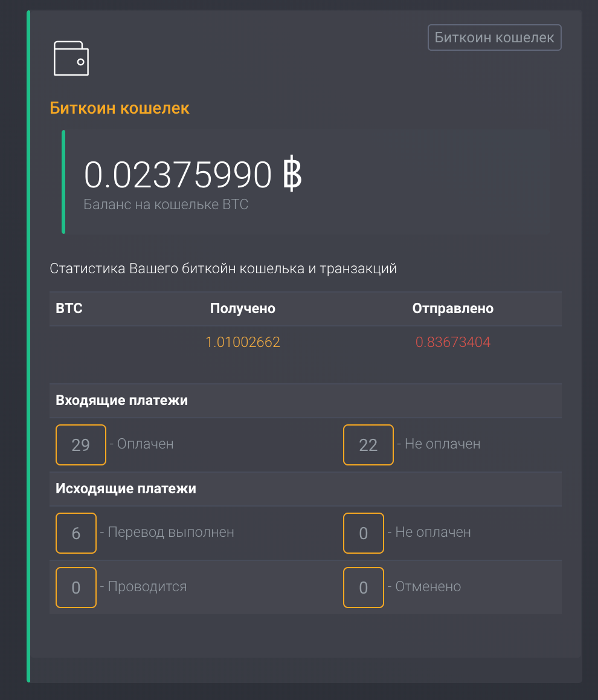
Task: Select the Баланс на кошельке BTC caption
Action: click(x=166, y=204)
